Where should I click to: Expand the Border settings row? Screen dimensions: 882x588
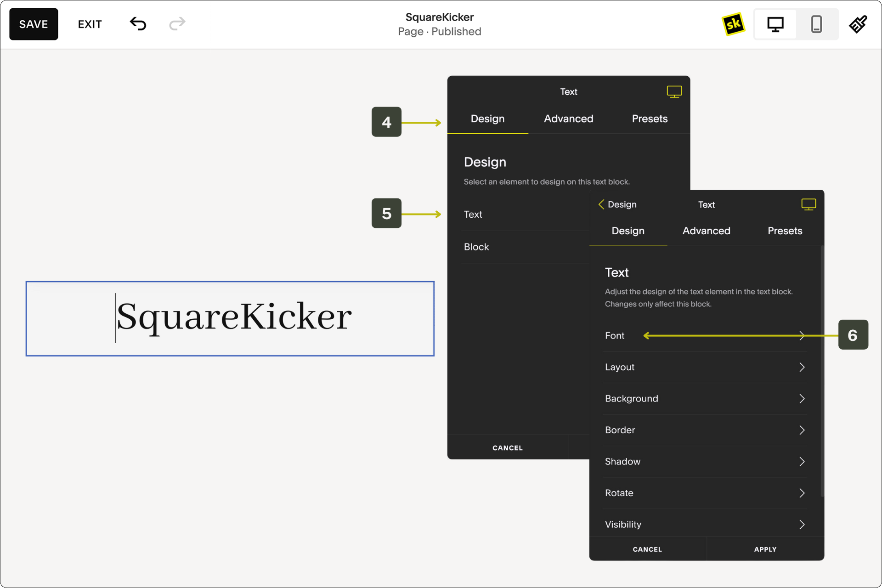tap(705, 430)
